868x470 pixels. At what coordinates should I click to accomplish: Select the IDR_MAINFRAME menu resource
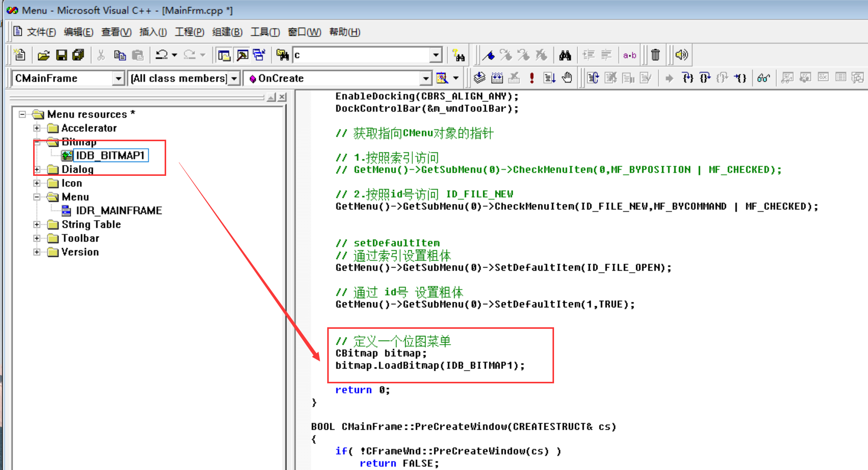click(119, 211)
